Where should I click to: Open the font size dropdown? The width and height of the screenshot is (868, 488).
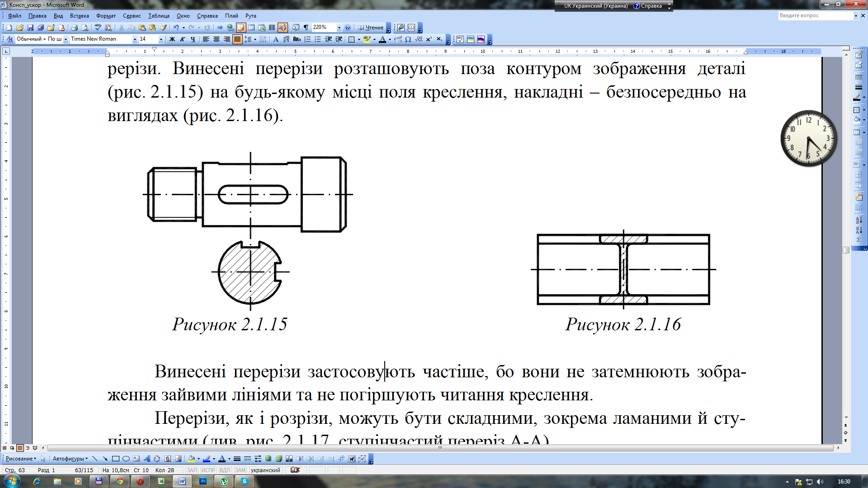pos(161,39)
